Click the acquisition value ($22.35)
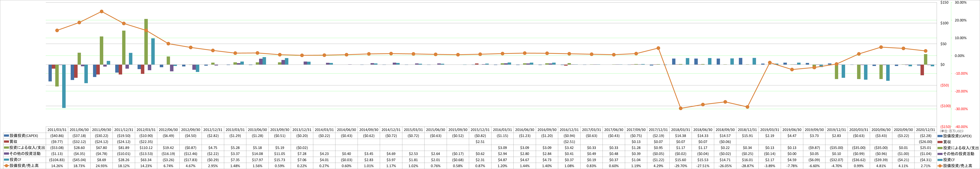This screenshot has height=169, width=980. [146, 142]
